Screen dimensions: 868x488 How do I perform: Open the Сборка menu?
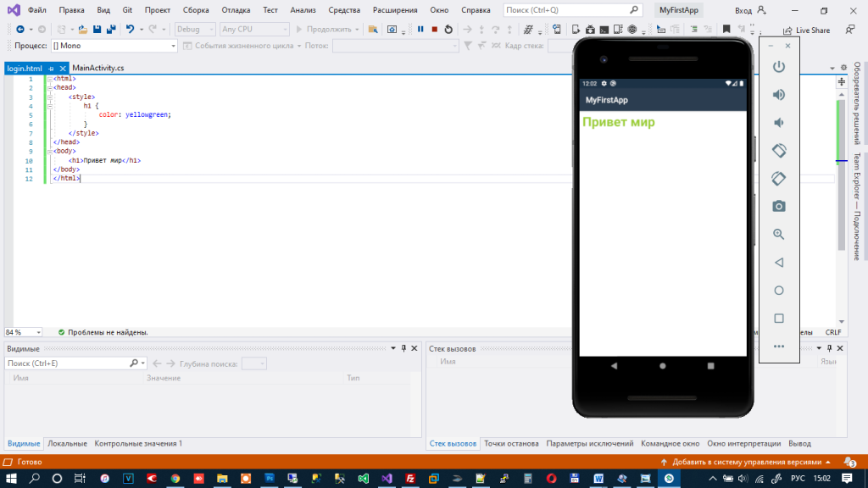click(x=196, y=10)
